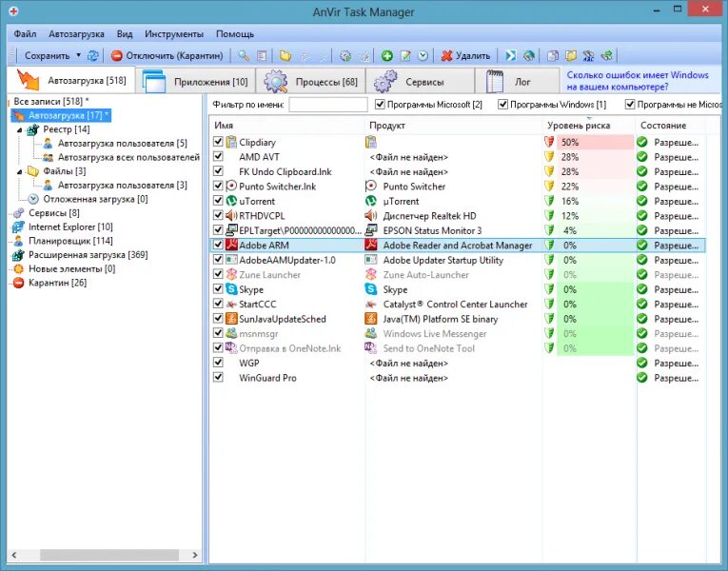The height and width of the screenshot is (571, 728).
Task: Uncheck the Clipdiary startup checkbox
Action: tap(218, 141)
